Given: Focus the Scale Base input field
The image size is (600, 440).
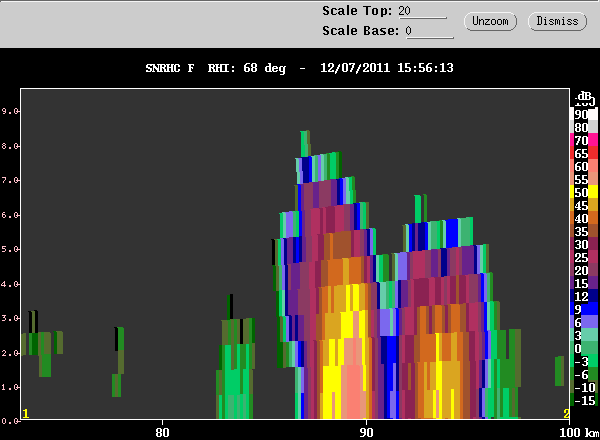Looking at the screenshot, I should (429, 31).
